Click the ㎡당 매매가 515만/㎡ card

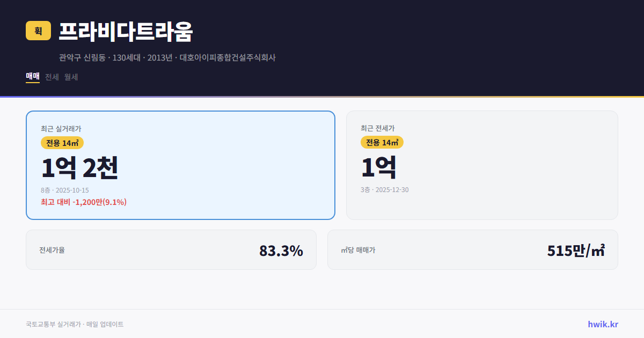tap(473, 249)
